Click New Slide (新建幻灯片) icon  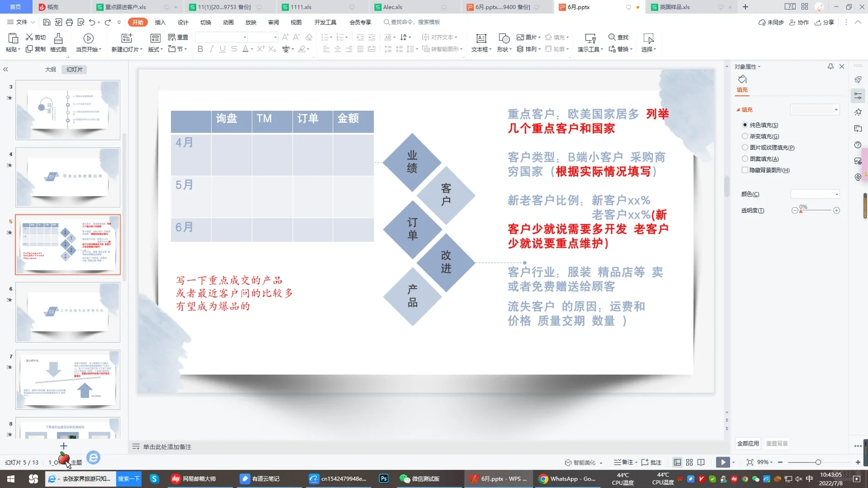pyautogui.click(x=127, y=39)
